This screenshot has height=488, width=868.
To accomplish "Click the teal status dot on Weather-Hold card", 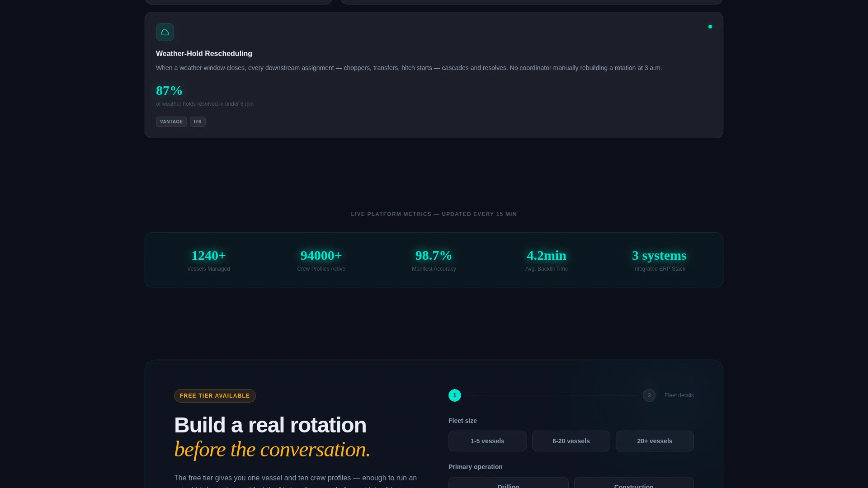I will click(710, 27).
